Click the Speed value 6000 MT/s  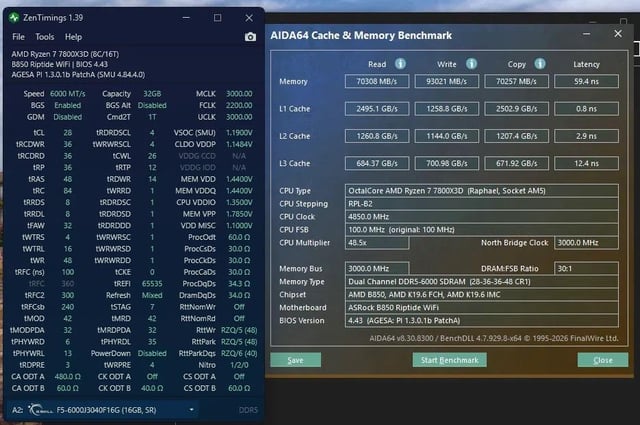(67, 93)
